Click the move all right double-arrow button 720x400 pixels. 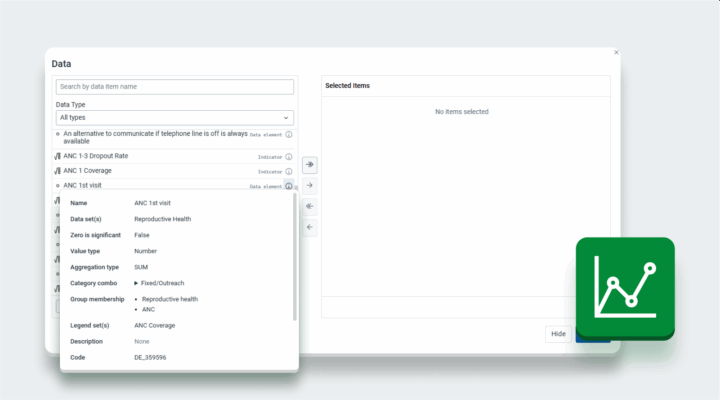(x=310, y=164)
